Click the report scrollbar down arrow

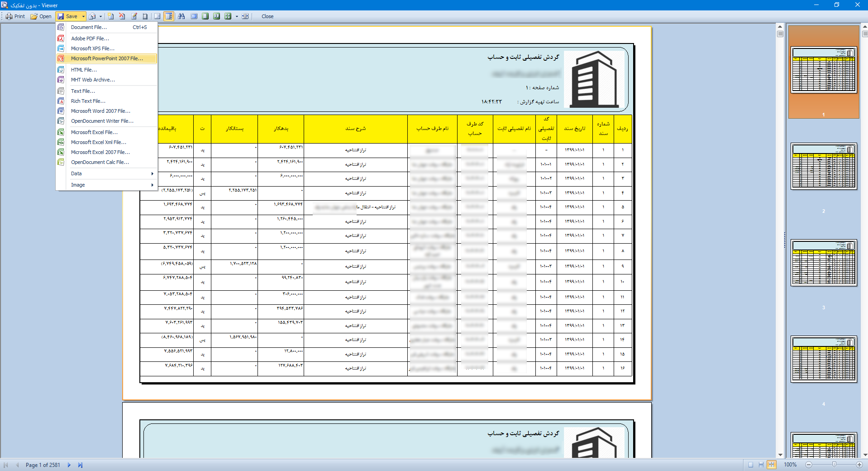[780, 455]
